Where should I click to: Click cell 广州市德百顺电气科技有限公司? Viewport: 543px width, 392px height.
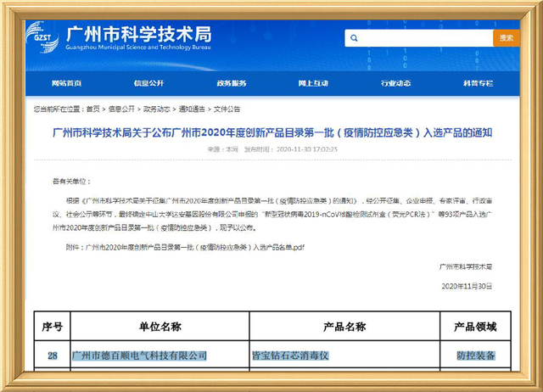click(x=139, y=356)
